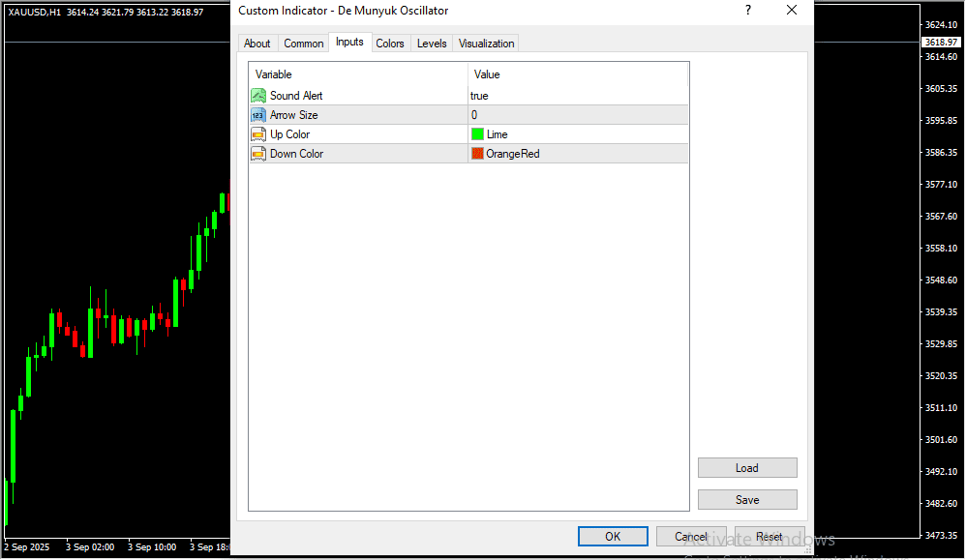Click the Arrow Size integer icon
This screenshot has width=966, height=560.
click(258, 115)
